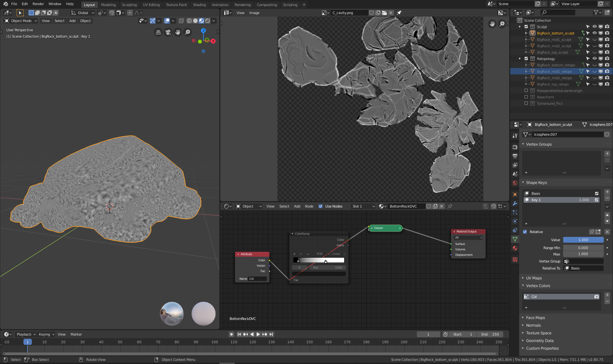Click the ColorRamp gradient color swatch
613x364 pixels.
pyautogui.click(x=318, y=260)
